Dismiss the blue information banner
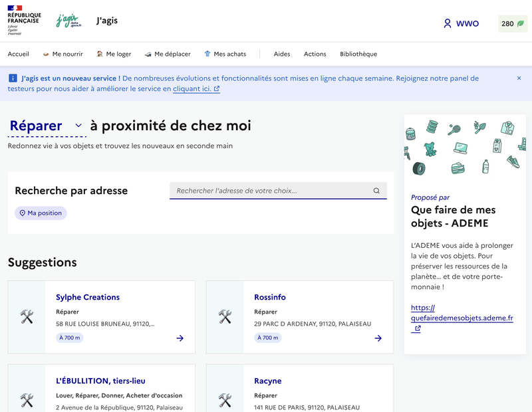 (519, 78)
